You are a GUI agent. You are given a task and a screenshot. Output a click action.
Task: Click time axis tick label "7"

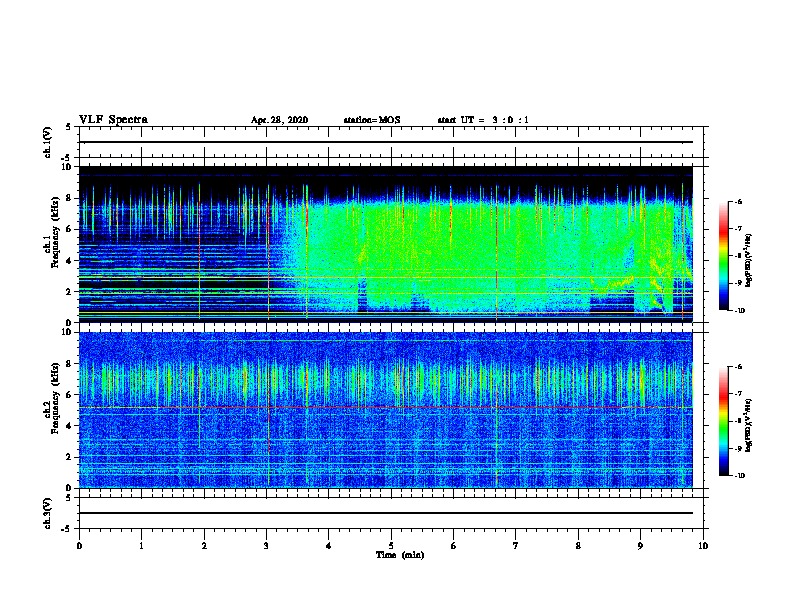click(516, 546)
